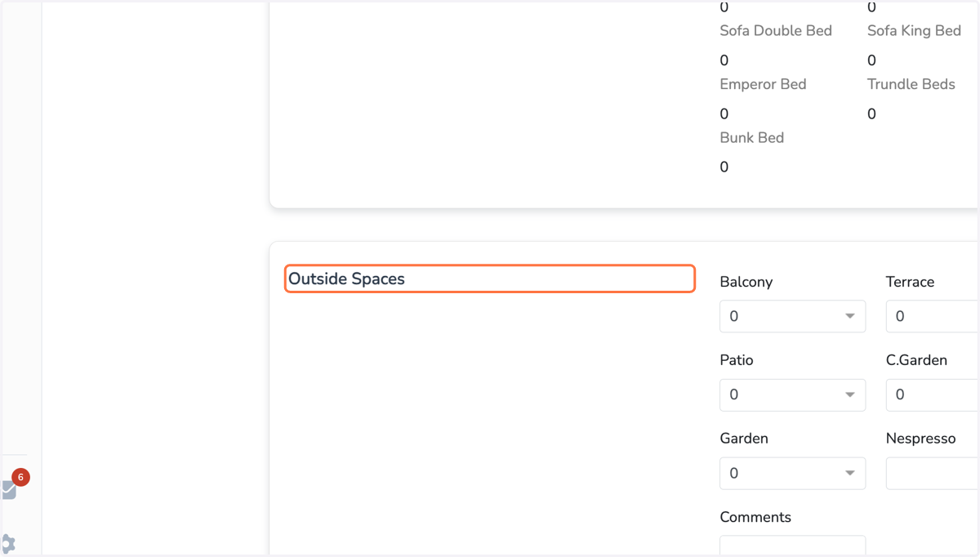
Task: Click the Emperor Bed label
Action: pos(763,84)
